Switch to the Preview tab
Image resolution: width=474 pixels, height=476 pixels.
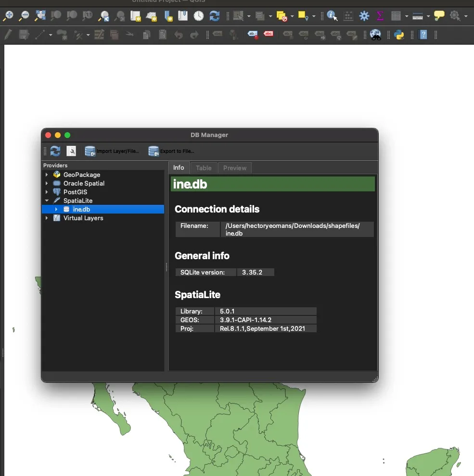pyautogui.click(x=235, y=168)
